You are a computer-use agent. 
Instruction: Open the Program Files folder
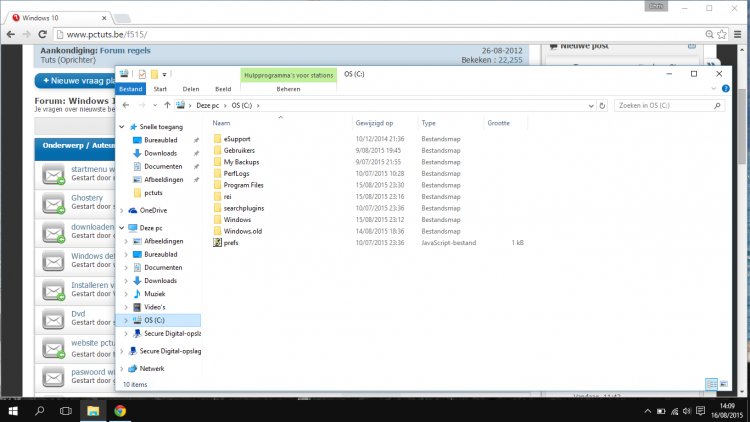point(243,185)
